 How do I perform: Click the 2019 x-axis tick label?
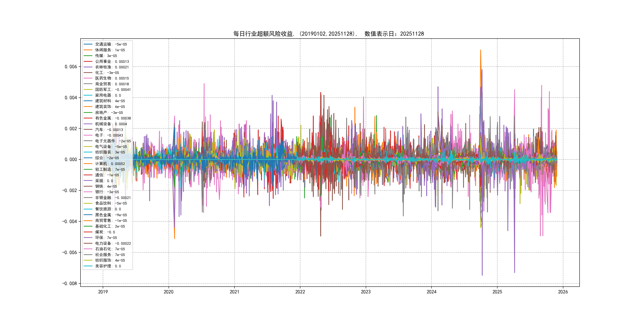[103, 292]
